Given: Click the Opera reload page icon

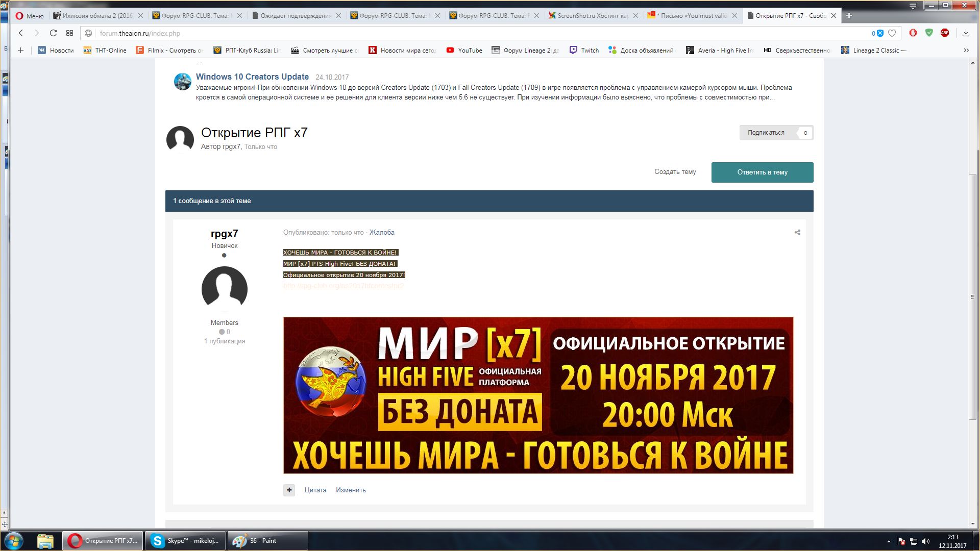Looking at the screenshot, I should (53, 33).
